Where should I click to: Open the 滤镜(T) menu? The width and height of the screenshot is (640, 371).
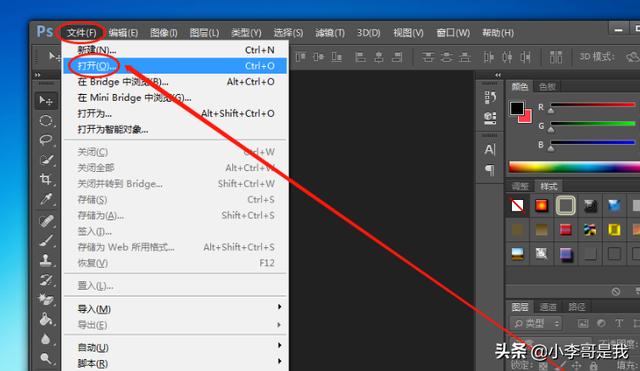click(330, 33)
